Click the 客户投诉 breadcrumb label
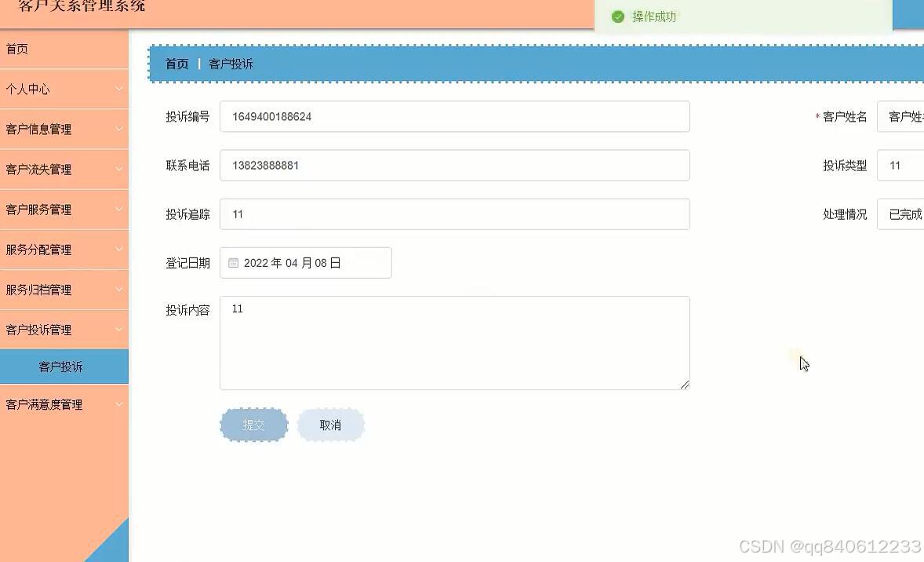924x562 pixels. pos(231,64)
